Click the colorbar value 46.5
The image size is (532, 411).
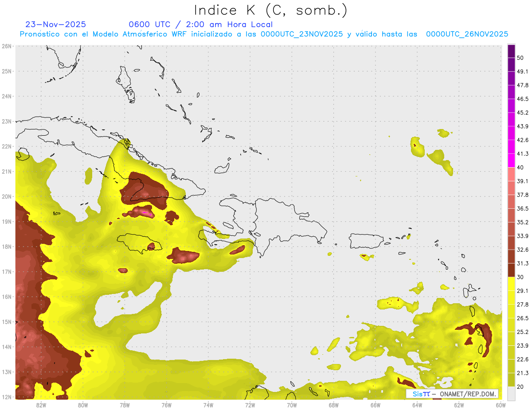click(523, 99)
